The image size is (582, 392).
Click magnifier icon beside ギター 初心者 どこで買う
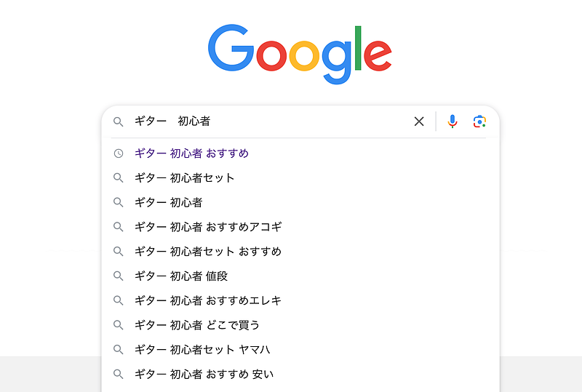click(119, 325)
